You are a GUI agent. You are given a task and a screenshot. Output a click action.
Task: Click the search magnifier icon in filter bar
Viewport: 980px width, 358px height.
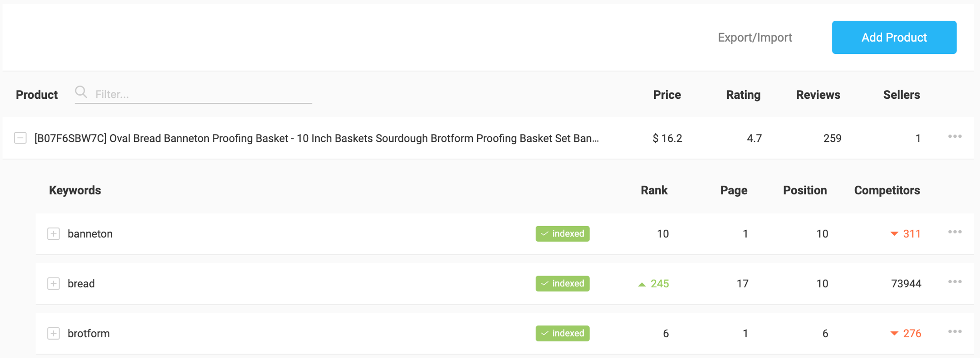(x=81, y=92)
